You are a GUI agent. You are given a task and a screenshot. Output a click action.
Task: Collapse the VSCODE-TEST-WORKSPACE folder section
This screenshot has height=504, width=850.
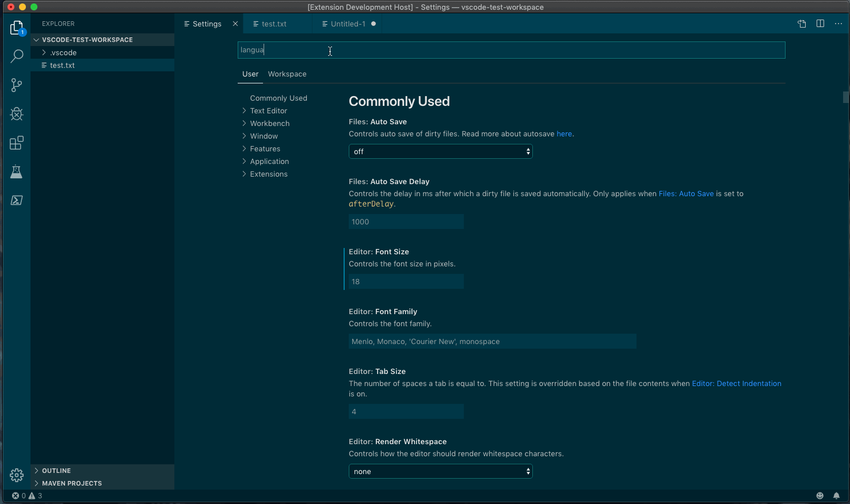(x=102, y=40)
